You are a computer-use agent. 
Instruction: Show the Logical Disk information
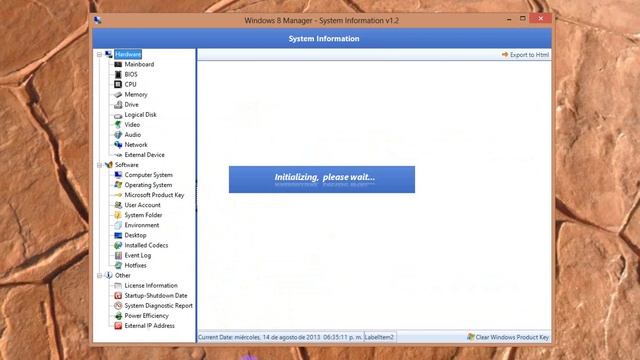click(140, 115)
